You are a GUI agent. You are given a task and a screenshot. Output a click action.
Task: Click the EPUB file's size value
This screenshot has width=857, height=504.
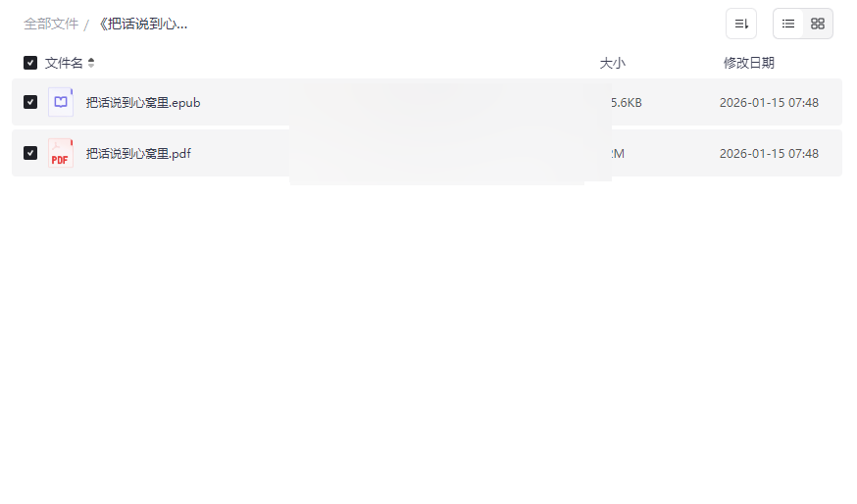(626, 102)
